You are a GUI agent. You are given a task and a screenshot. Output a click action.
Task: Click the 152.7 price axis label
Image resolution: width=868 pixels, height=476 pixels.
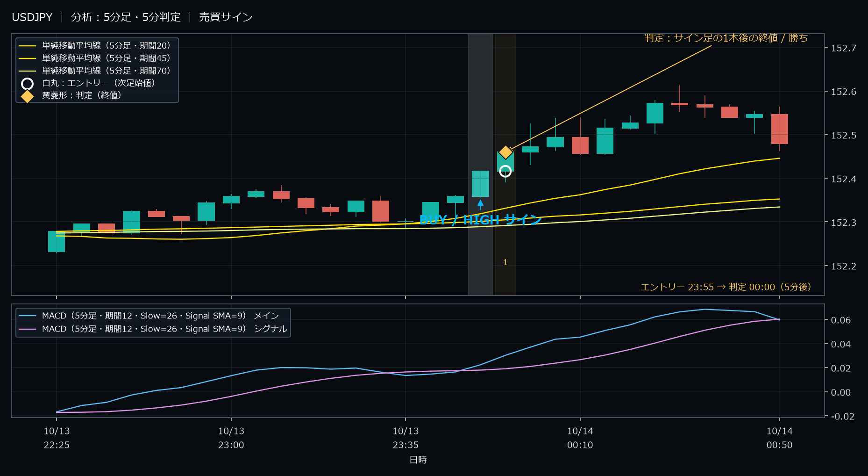[x=844, y=48]
